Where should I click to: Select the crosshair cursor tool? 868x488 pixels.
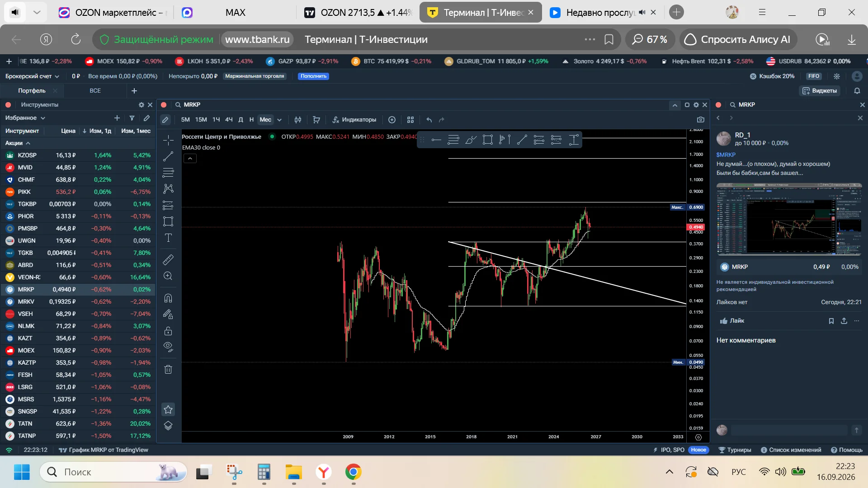[x=168, y=140]
